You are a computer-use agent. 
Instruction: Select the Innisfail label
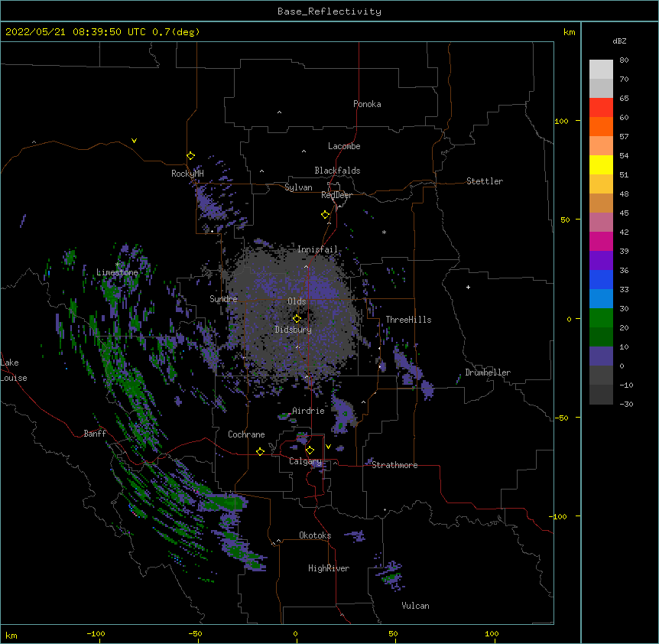click(317, 249)
